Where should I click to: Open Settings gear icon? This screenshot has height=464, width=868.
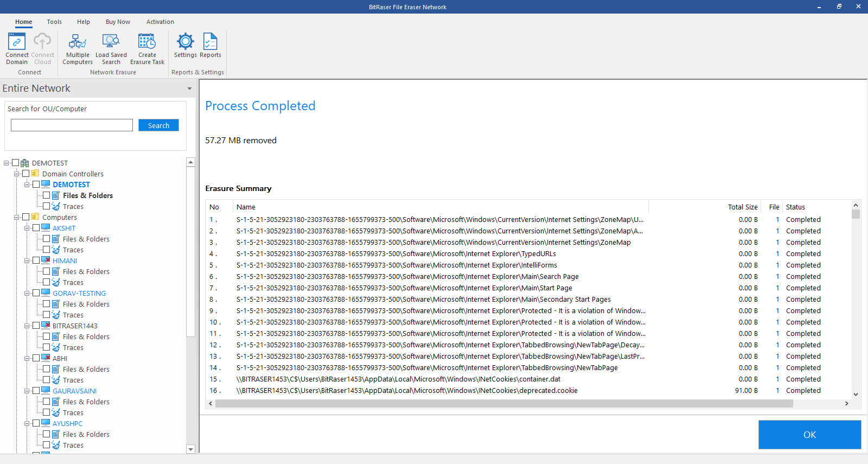click(186, 41)
